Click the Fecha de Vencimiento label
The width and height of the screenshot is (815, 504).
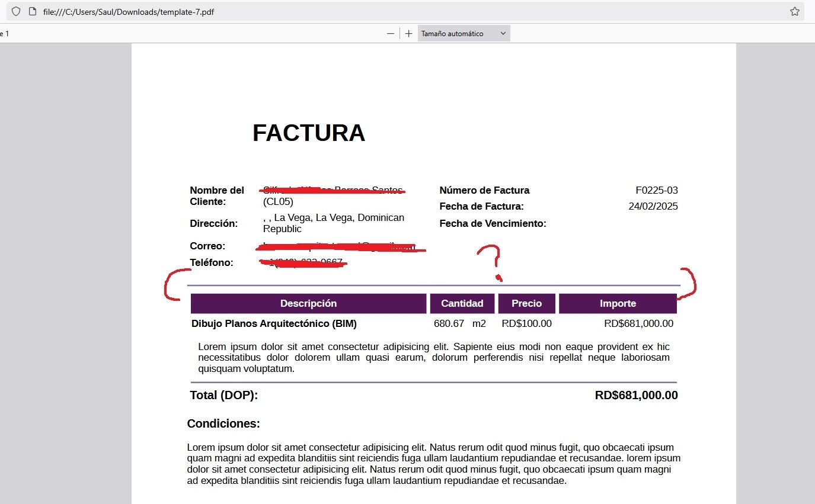point(493,223)
